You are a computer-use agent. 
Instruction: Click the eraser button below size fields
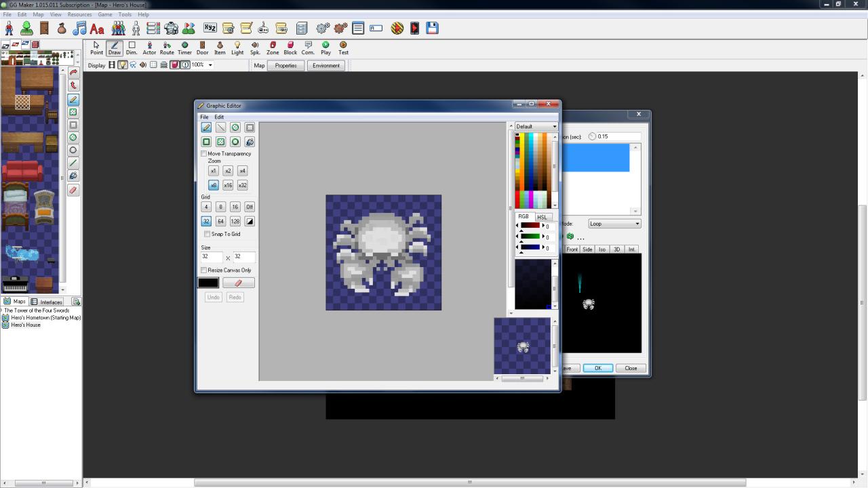[239, 283]
